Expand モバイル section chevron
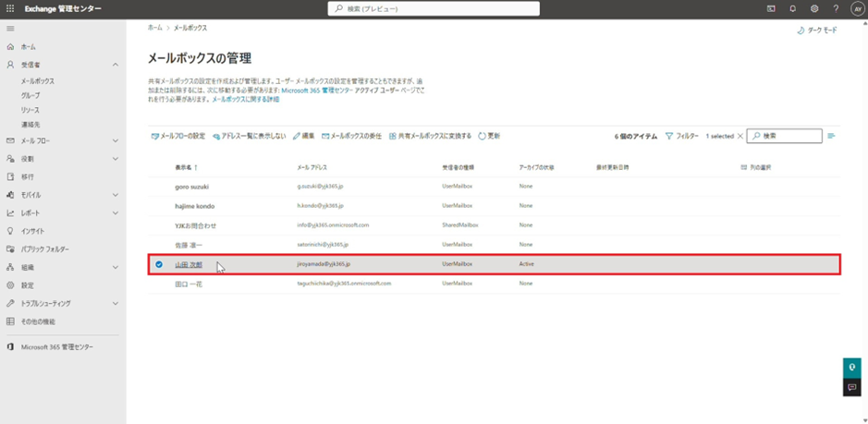The height and width of the screenshot is (424, 868). click(x=116, y=195)
